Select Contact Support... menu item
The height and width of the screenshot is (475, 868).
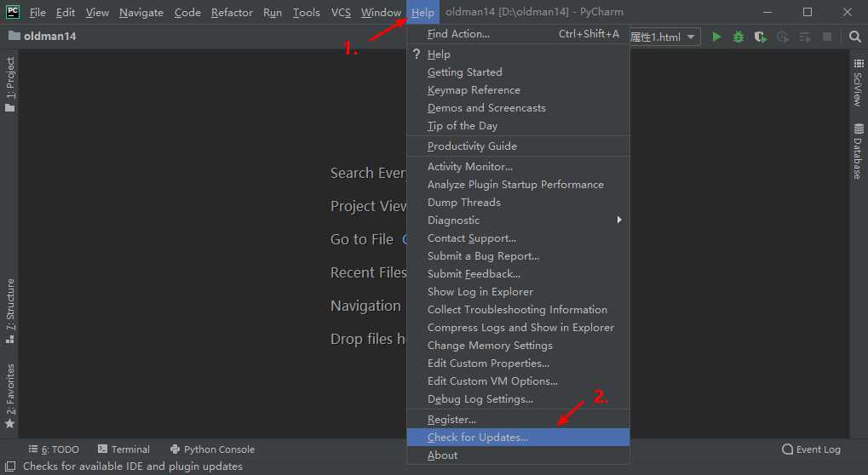pyautogui.click(x=518, y=238)
